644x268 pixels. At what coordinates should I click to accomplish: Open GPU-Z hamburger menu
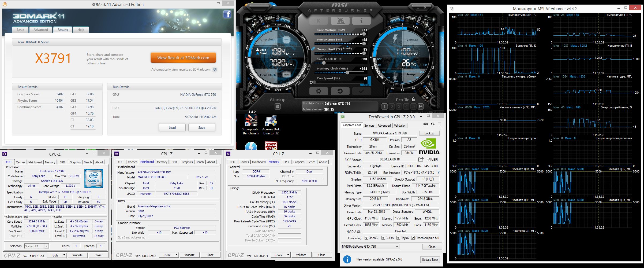(x=440, y=124)
